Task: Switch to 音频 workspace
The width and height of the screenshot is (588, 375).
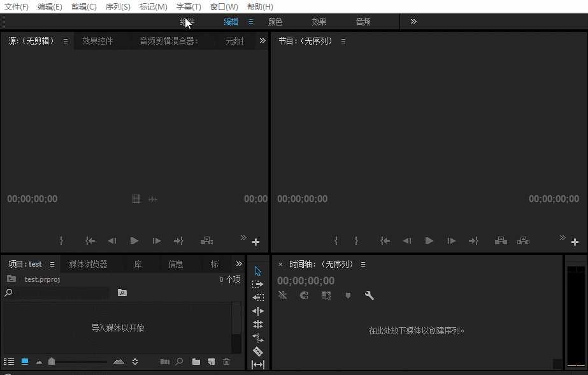Action: coord(363,22)
